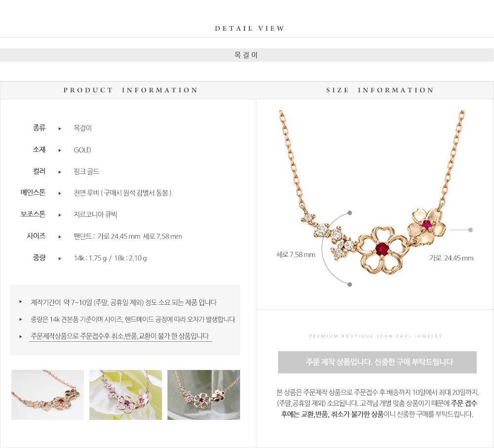Viewport: 494px width, 448px height.
Task: Click the DETAIL VIEW heading
Action: coord(249,28)
